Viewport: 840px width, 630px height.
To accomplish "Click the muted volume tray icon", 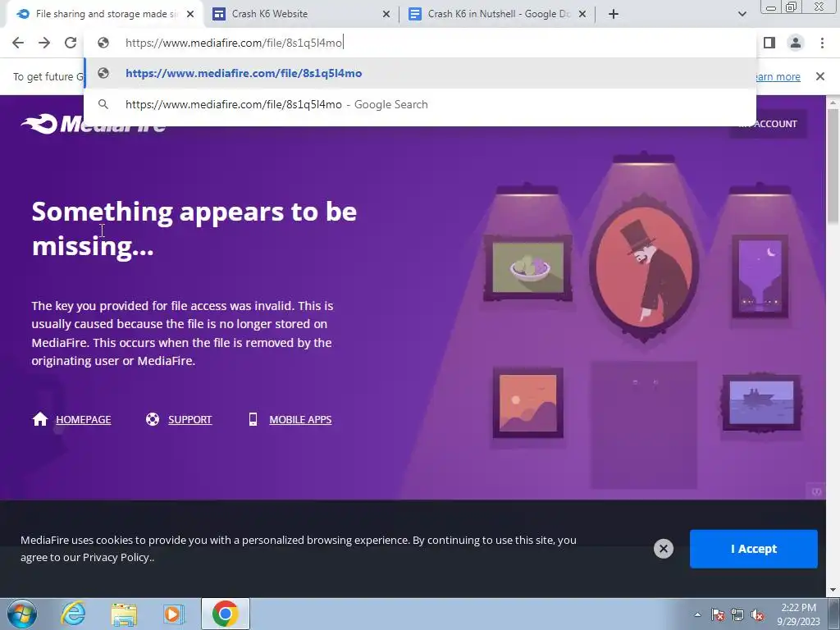I will click(757, 614).
